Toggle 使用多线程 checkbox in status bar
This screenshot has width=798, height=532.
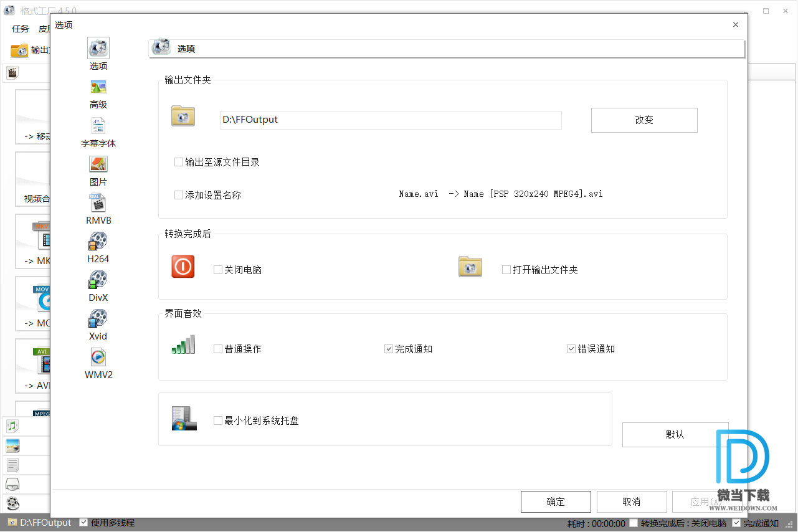(83, 523)
